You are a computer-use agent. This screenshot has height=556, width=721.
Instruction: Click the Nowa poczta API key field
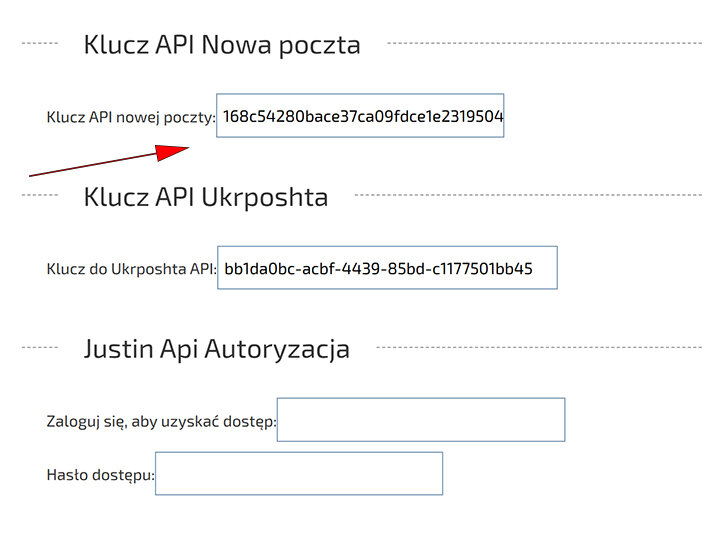coord(360,116)
